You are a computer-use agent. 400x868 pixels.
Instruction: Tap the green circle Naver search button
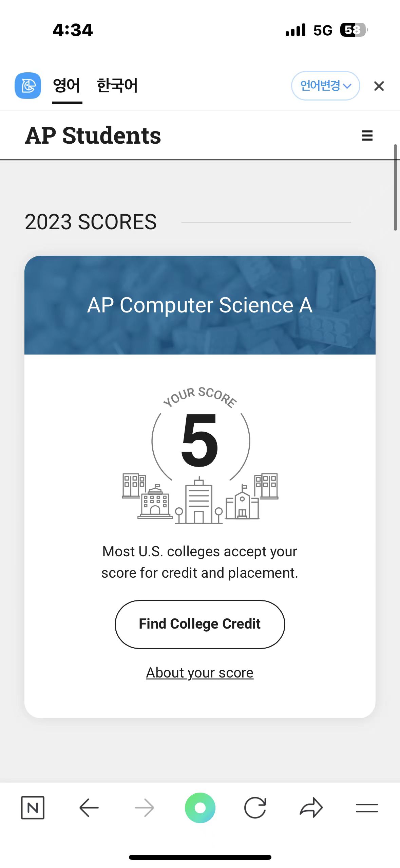tap(200, 808)
